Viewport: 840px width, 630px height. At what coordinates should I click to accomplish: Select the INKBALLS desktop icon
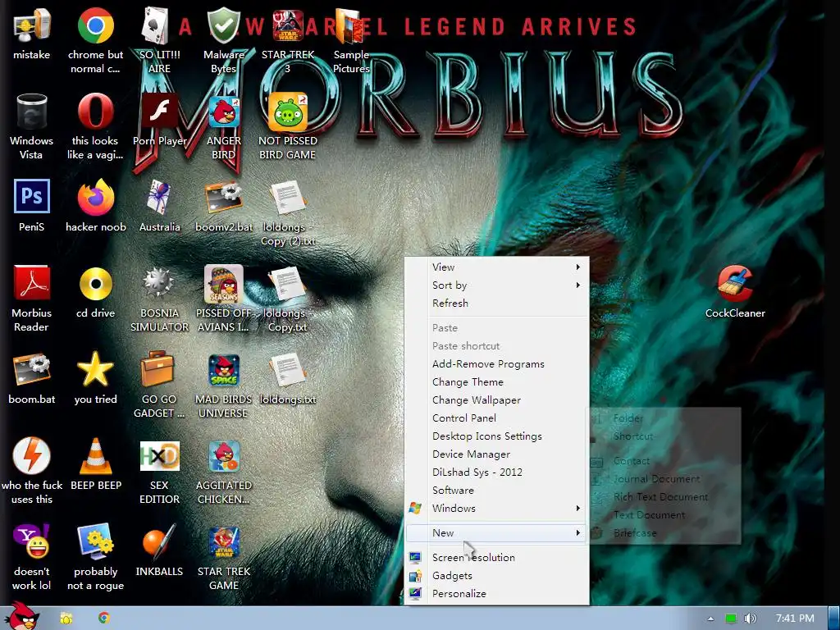click(159, 541)
